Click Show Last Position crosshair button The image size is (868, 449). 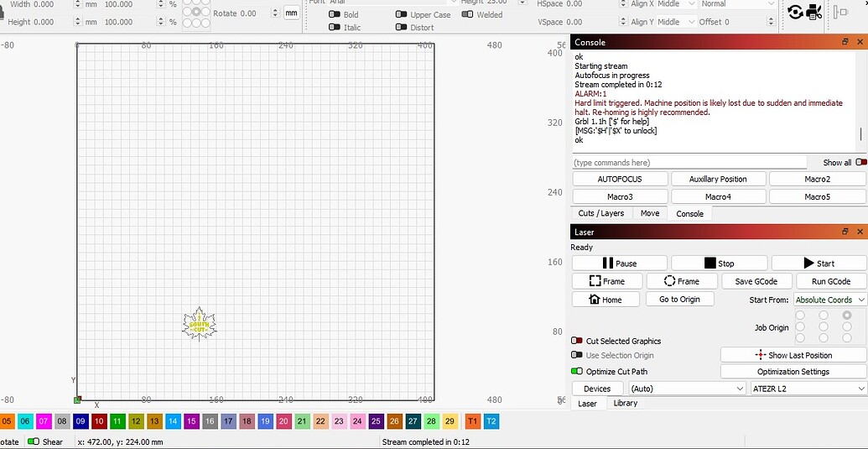(x=793, y=355)
